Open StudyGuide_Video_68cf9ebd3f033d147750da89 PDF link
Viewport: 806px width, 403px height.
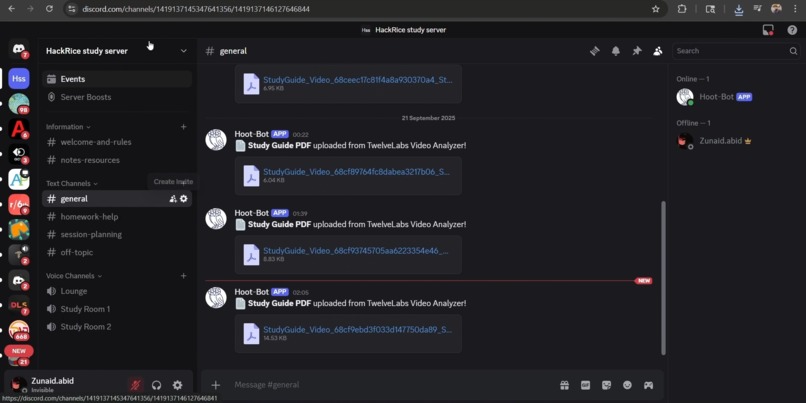[x=358, y=330]
